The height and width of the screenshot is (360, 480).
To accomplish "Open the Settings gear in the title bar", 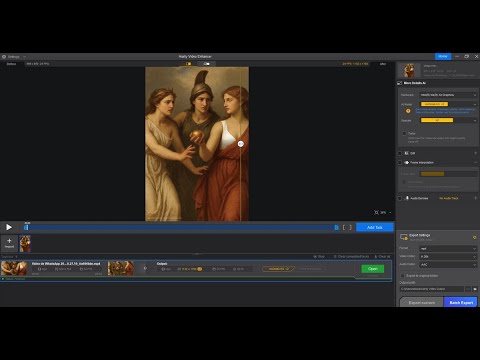I will click(4, 57).
